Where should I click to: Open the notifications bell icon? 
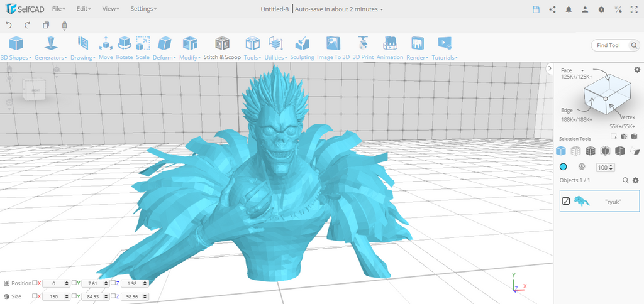tap(569, 9)
